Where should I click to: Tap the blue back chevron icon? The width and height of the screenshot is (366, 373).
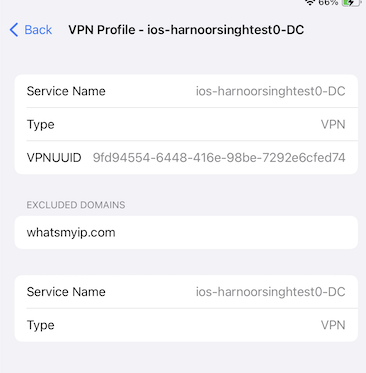pyautogui.click(x=14, y=30)
